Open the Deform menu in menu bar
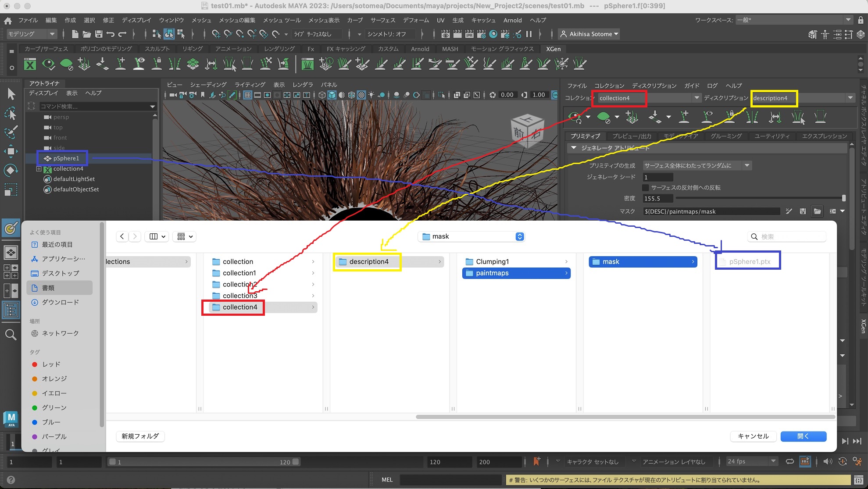The image size is (868, 489). click(416, 20)
